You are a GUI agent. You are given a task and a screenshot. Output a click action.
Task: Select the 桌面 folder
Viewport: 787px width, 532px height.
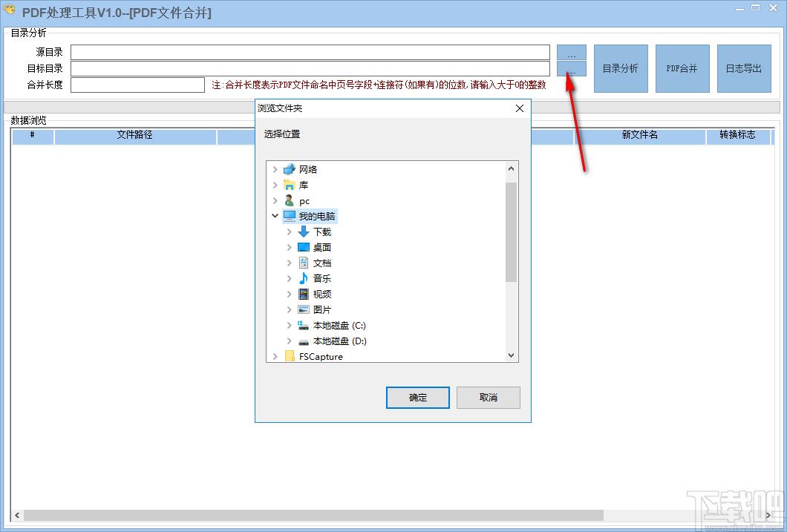322,247
